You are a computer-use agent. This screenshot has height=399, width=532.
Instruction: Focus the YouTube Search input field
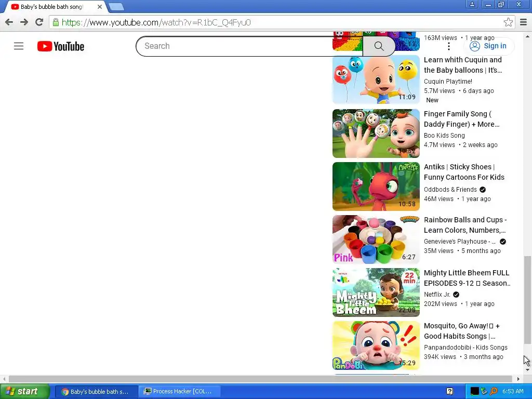coord(249,46)
